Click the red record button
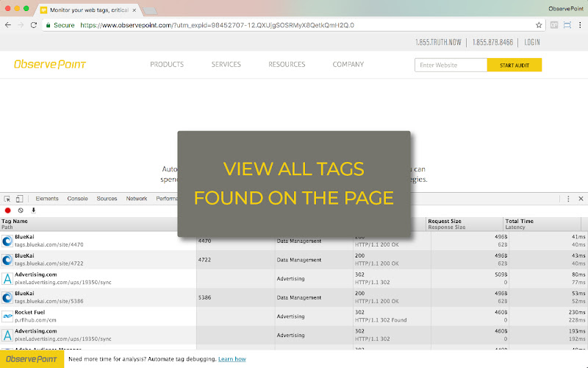The height and width of the screenshot is (368, 588). (7, 210)
